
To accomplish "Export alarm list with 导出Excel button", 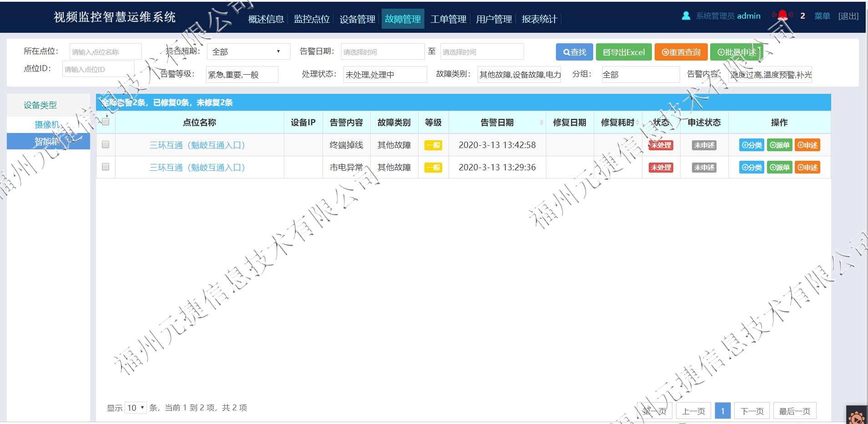I will 624,52.
